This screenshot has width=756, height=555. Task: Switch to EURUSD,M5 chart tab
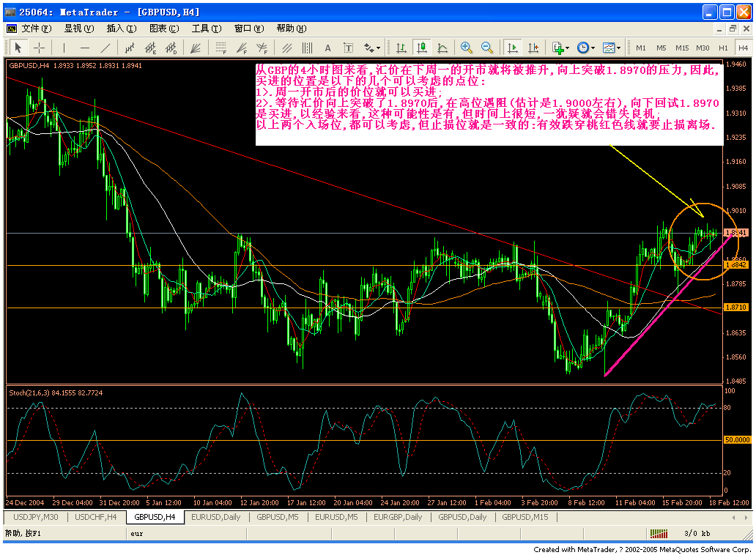(x=336, y=517)
